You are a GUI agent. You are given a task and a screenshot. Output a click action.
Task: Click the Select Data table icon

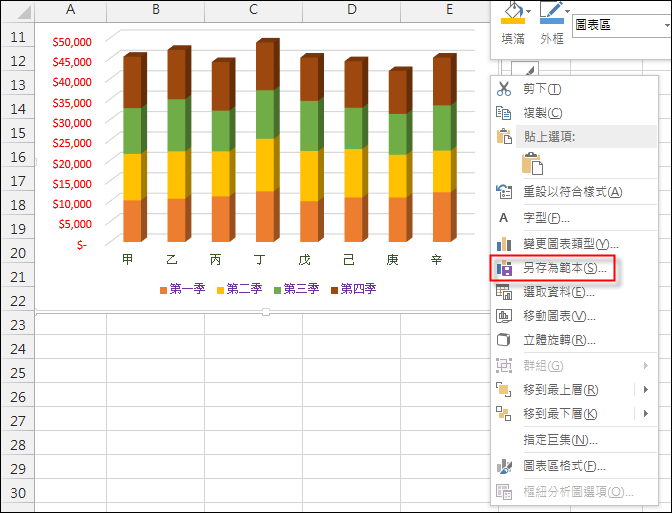[x=504, y=292]
